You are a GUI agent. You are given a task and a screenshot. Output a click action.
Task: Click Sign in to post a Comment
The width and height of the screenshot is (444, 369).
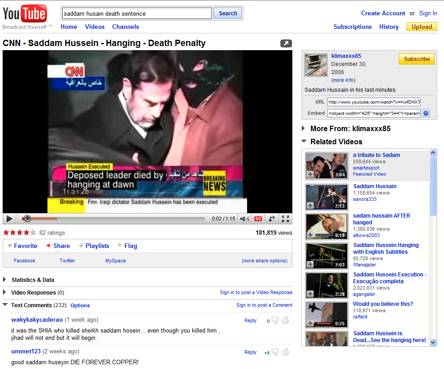(x=264, y=305)
